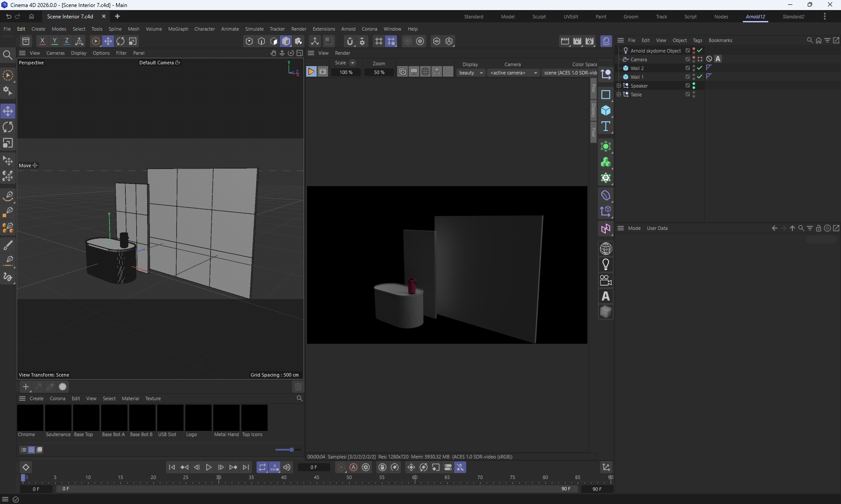Click the Light object icon
841x504 pixels.
(x=606, y=264)
